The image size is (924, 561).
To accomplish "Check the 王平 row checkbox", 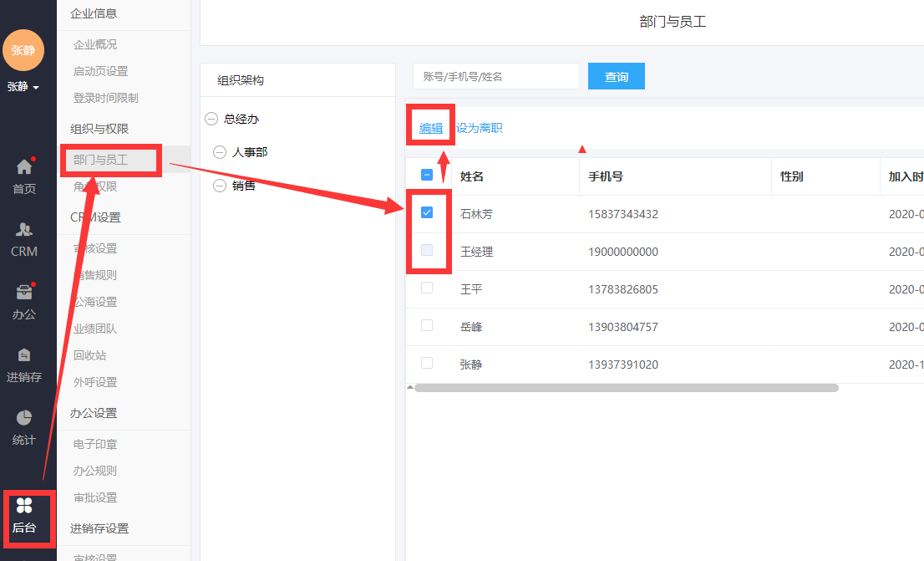I will [427, 288].
